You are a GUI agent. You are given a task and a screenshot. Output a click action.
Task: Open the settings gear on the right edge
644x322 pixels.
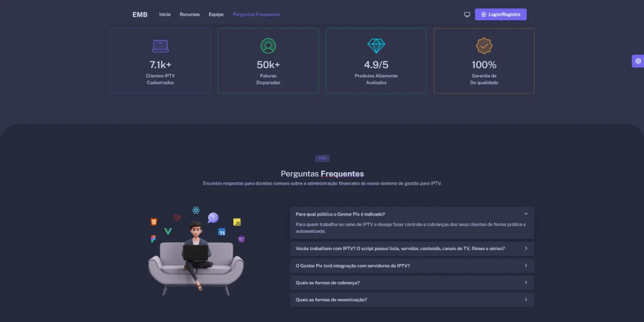(x=638, y=61)
